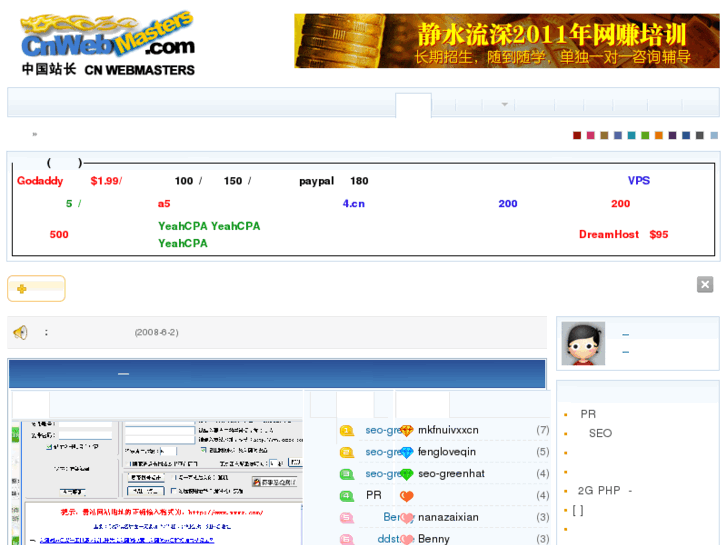Click green diamond beside seo-greenhat
Screen dimensions: 727x545
click(x=407, y=474)
